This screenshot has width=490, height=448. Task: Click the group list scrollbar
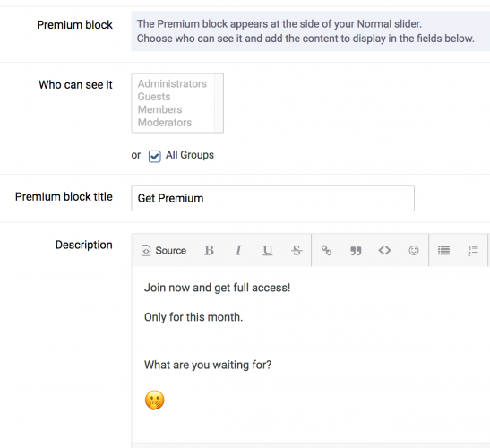click(x=219, y=103)
